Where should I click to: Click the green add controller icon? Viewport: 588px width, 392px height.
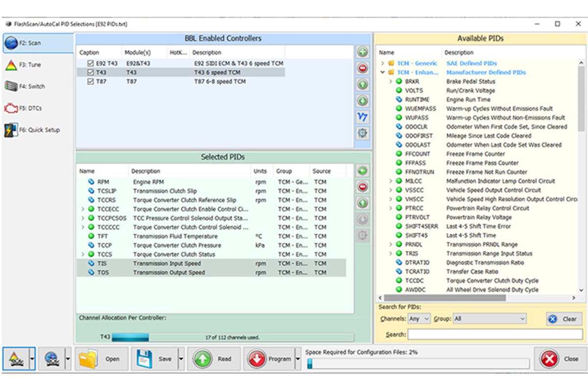point(363,52)
